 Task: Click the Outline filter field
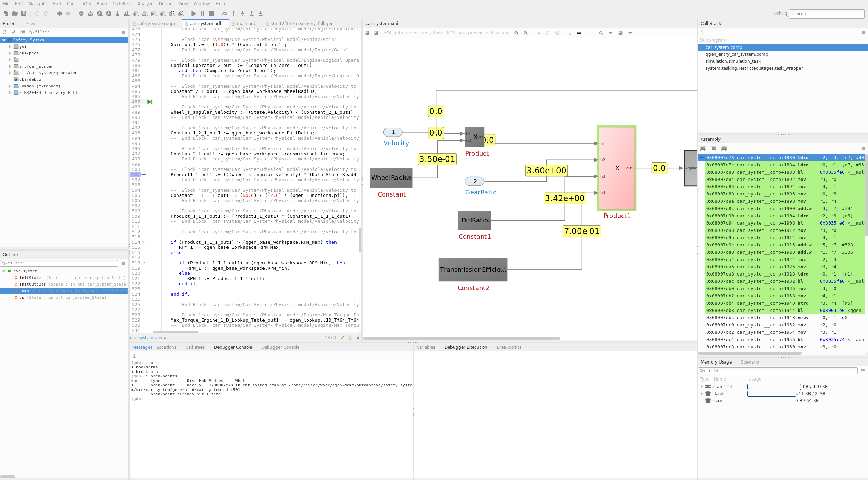pos(59,263)
